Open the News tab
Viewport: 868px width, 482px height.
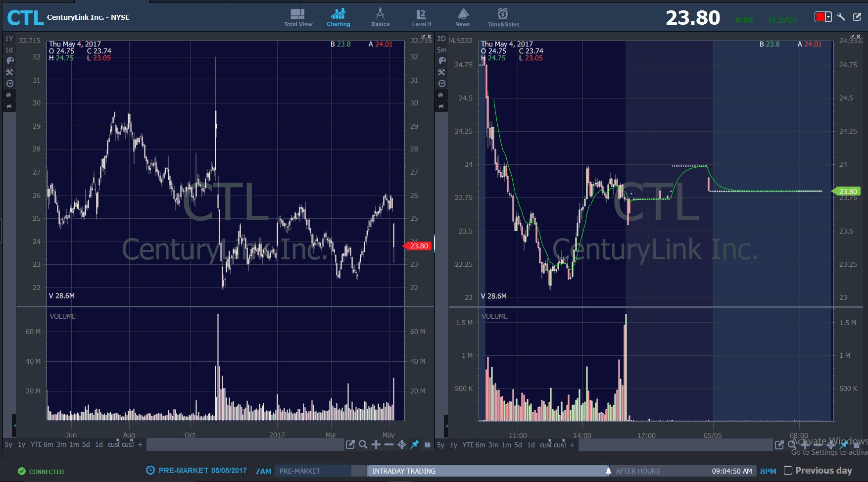click(x=463, y=17)
